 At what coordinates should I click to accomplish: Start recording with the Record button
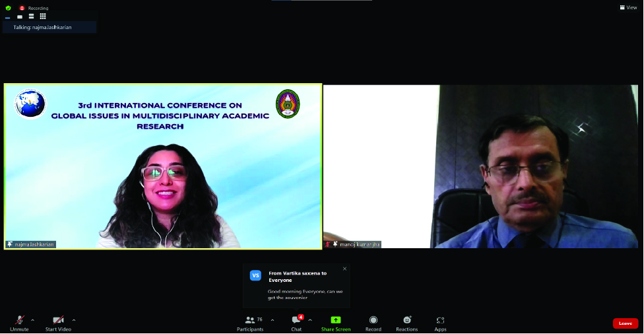(x=373, y=322)
